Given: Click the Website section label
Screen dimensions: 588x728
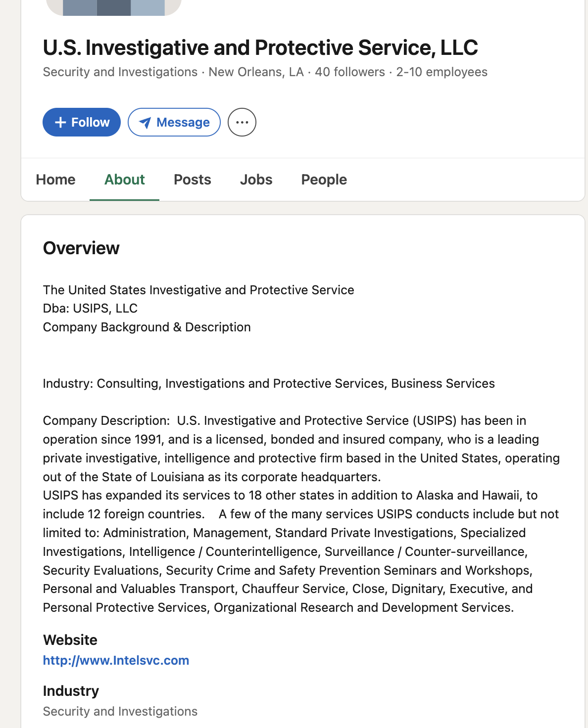Looking at the screenshot, I should (x=70, y=640).
